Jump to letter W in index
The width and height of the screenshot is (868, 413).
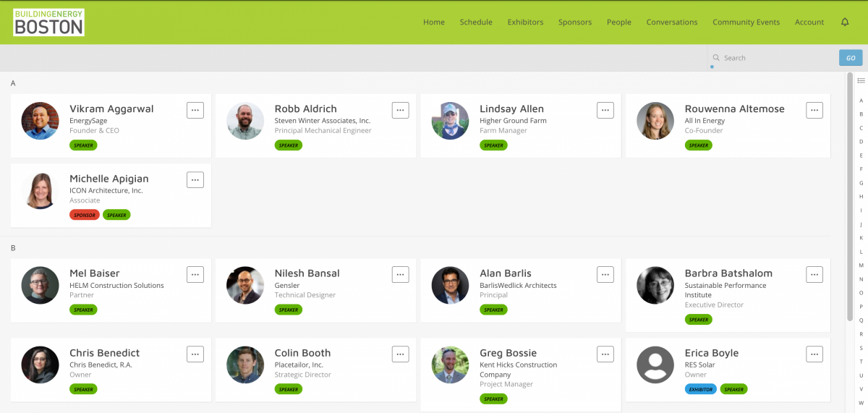[861, 403]
